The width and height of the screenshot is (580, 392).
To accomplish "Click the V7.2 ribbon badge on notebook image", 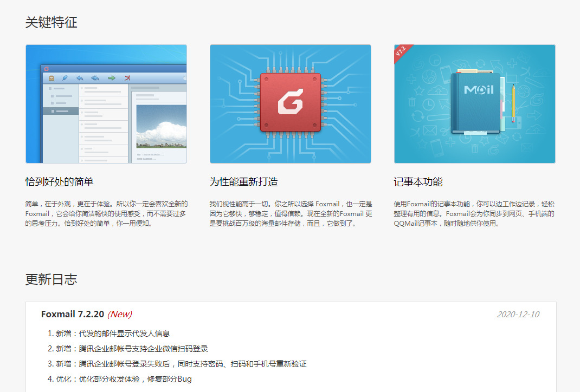I will click(402, 53).
